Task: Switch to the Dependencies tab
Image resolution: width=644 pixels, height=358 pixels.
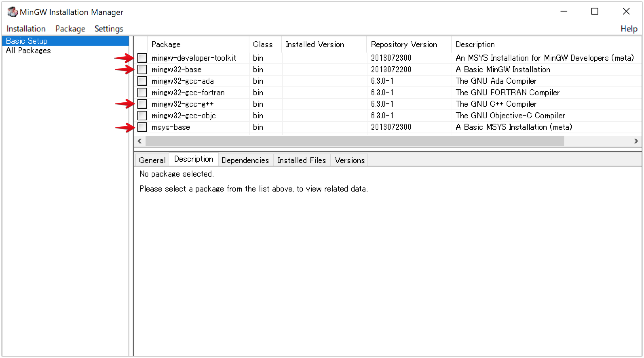Action: click(x=245, y=160)
